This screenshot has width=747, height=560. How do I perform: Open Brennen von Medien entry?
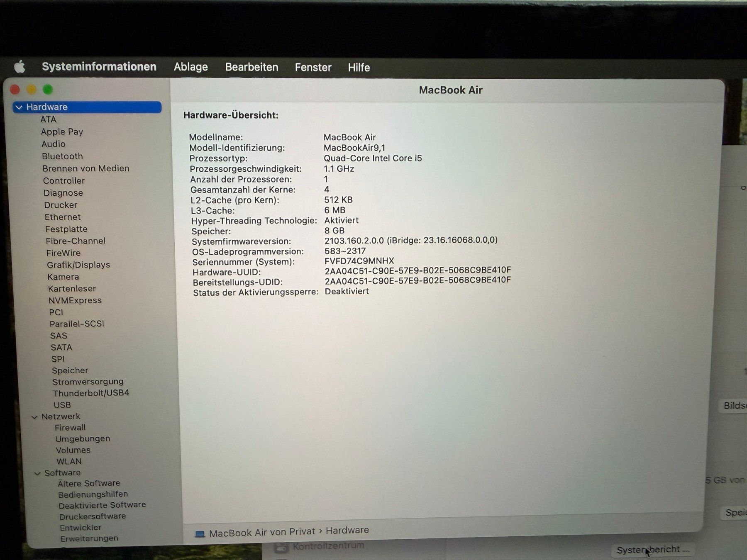pyautogui.click(x=86, y=168)
